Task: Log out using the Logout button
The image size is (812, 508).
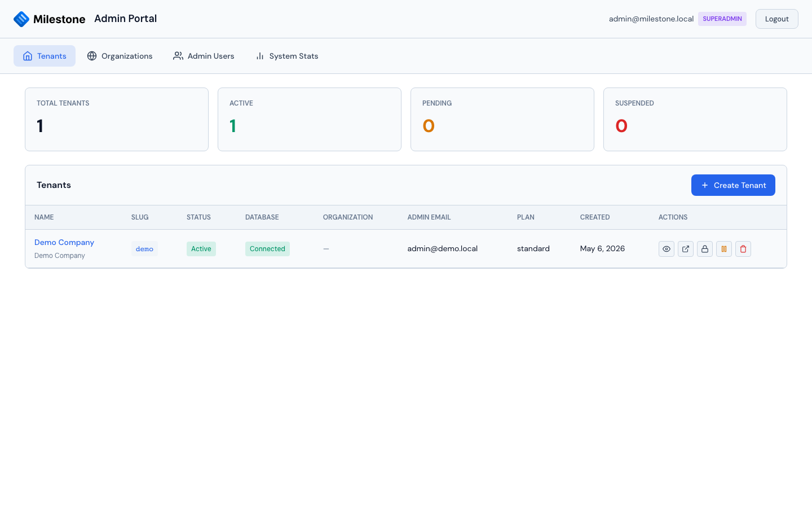Action: [x=776, y=19]
